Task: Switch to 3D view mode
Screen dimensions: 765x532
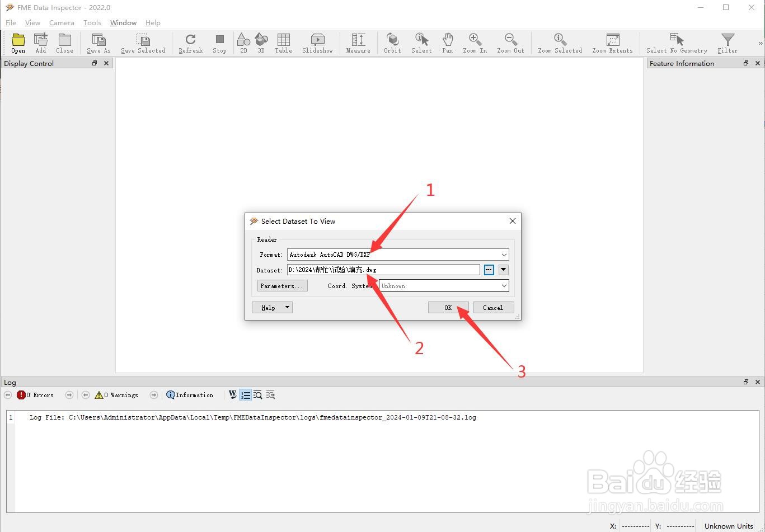Action: (x=261, y=43)
